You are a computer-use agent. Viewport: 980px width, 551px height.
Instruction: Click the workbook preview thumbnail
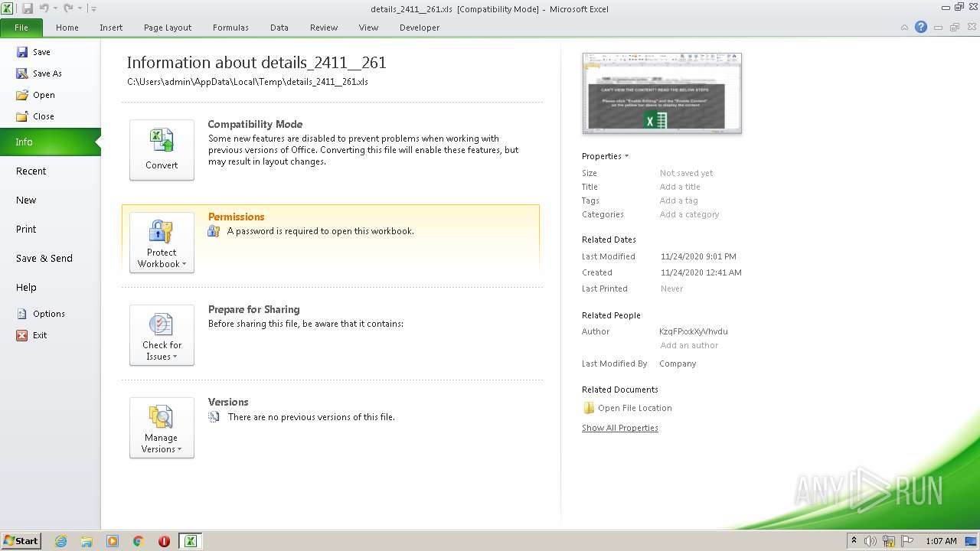[661, 93]
